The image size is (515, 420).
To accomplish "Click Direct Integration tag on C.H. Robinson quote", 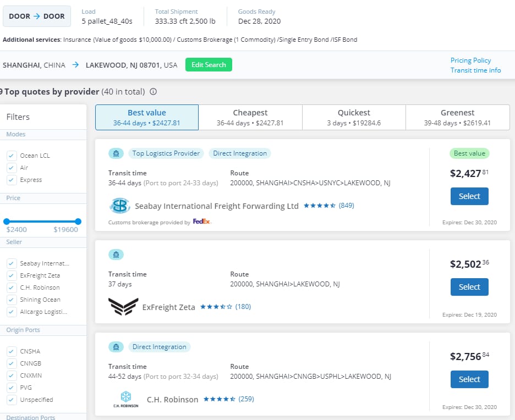I will coord(160,347).
